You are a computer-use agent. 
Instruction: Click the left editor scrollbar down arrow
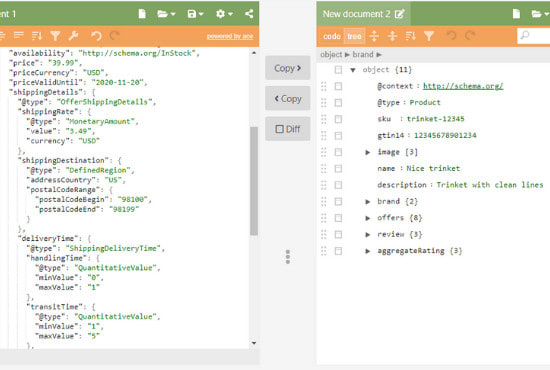coord(254,343)
